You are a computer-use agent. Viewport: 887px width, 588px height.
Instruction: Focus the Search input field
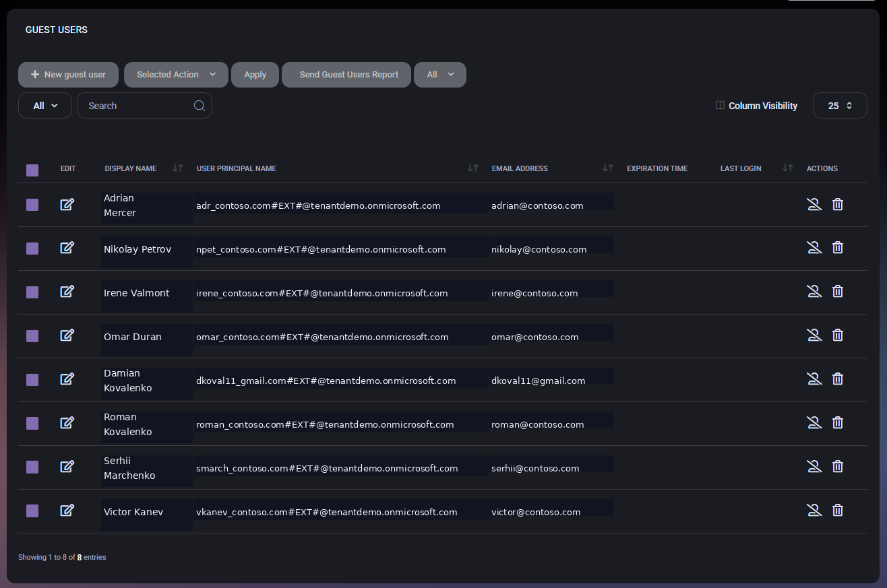tap(138, 106)
